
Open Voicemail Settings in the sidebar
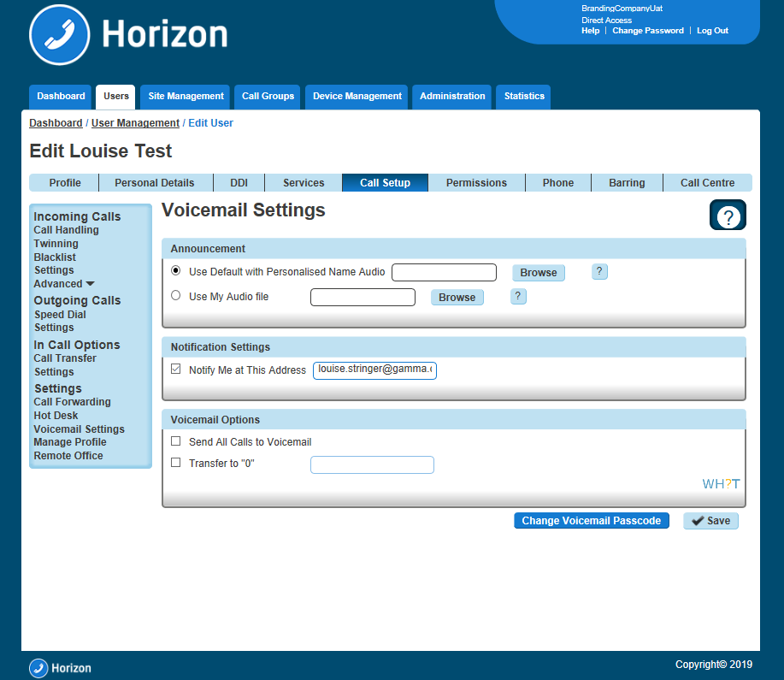coord(79,429)
